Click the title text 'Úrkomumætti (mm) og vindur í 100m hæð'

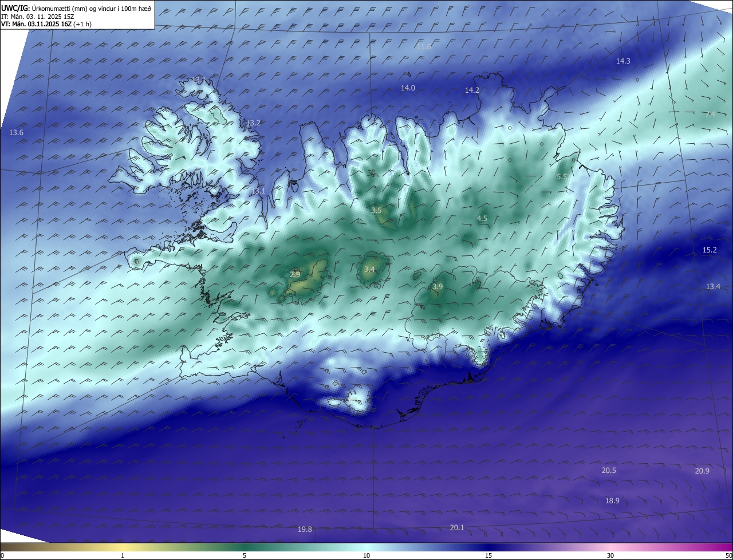[92, 9]
